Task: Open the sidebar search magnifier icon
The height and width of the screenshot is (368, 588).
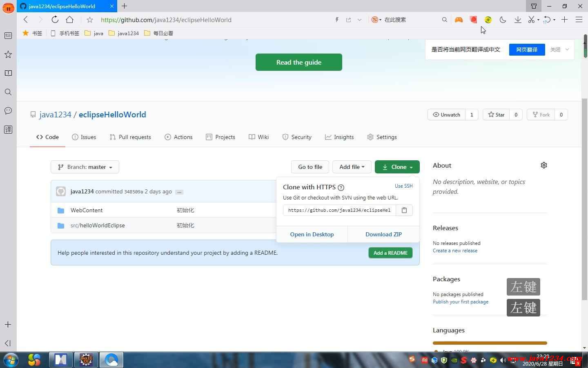Action: pyautogui.click(x=8, y=92)
